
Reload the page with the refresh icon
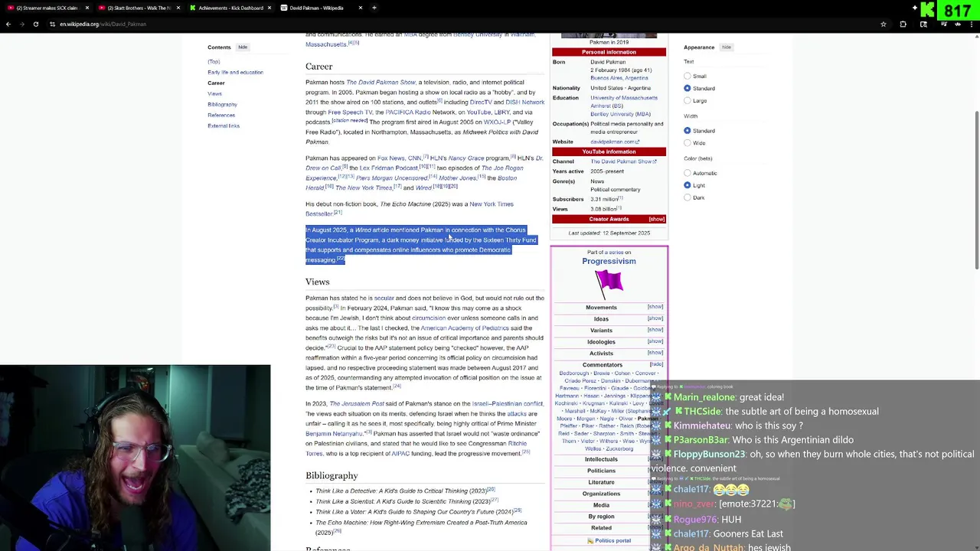[x=35, y=24]
